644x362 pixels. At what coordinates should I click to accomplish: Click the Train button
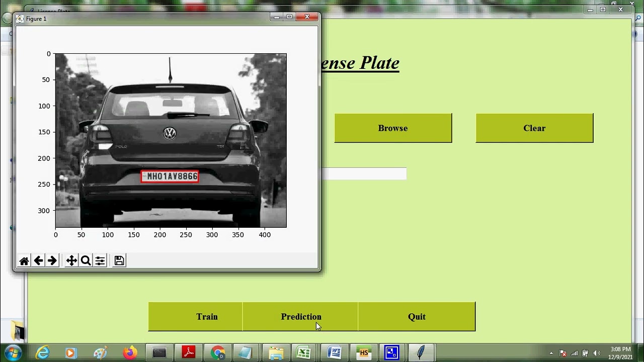pos(195,316)
